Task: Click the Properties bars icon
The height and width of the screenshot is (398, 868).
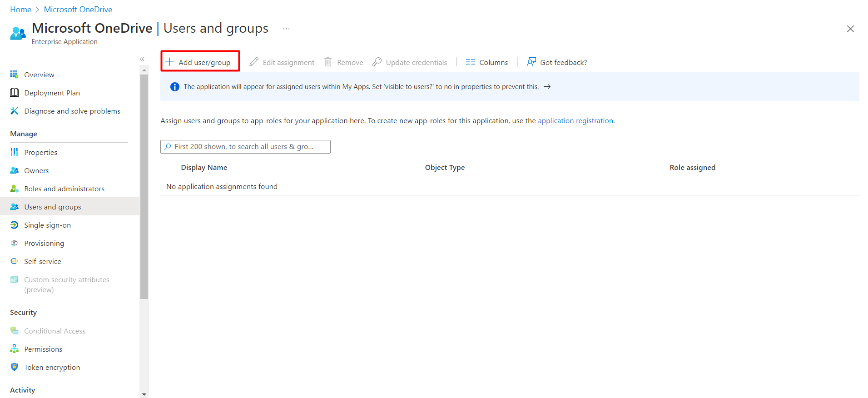Action: 14,152
